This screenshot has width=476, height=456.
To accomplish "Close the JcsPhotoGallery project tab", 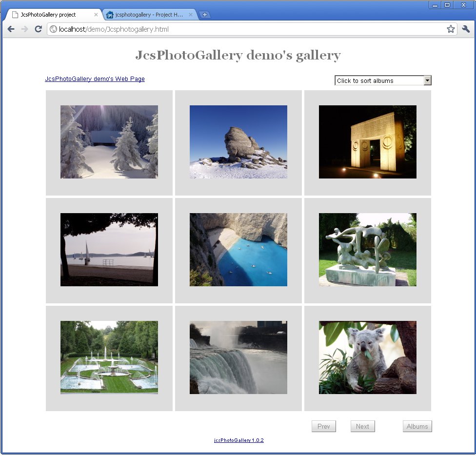I will 96,15.
